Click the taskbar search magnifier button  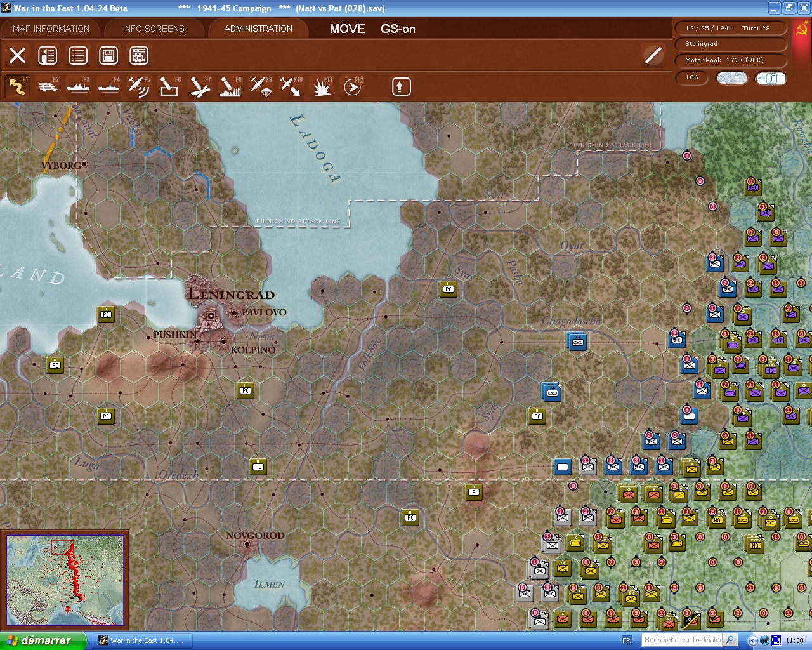click(x=730, y=640)
